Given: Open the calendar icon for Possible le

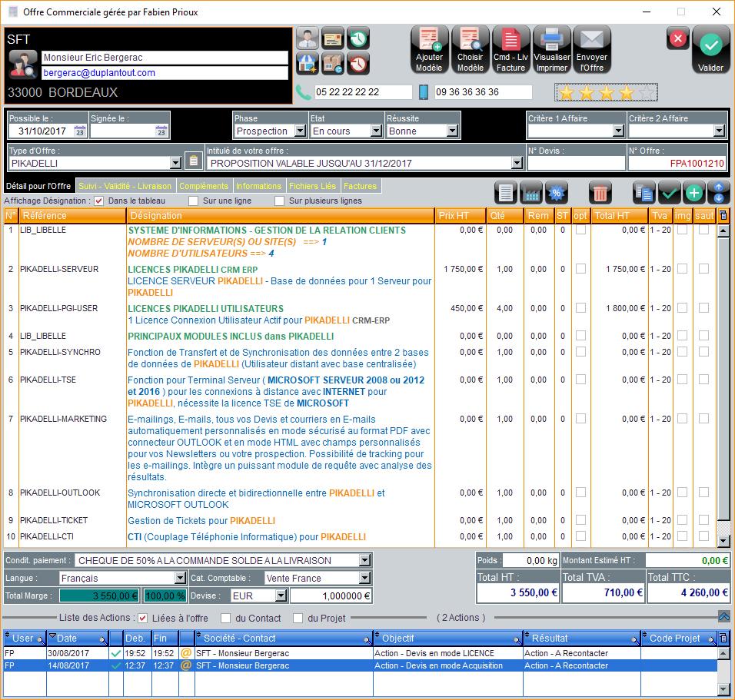Looking at the screenshot, I should pyautogui.click(x=80, y=131).
